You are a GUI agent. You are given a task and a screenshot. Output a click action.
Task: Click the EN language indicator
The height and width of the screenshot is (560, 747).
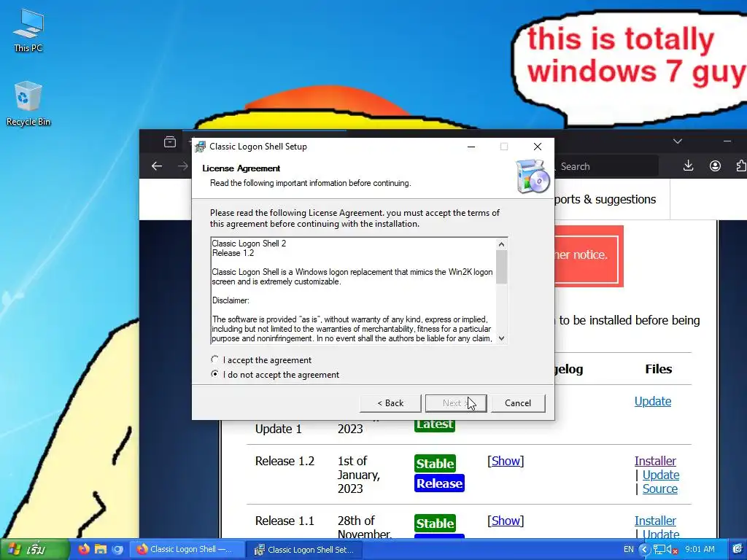[629, 549]
